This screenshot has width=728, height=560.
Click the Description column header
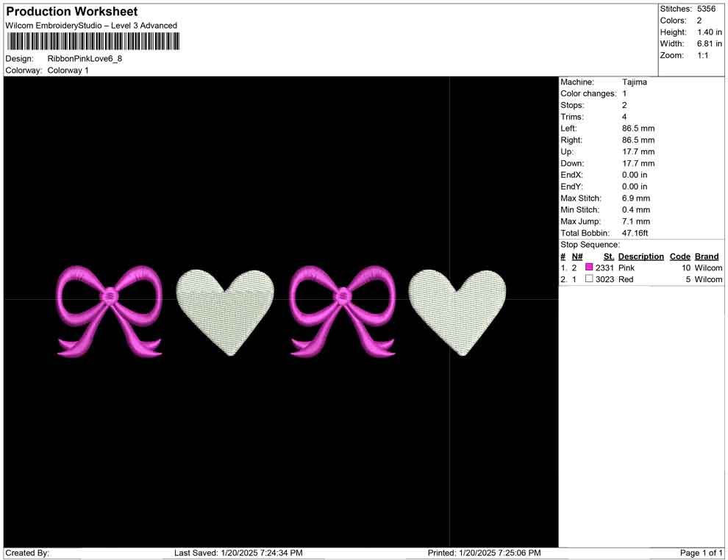click(x=640, y=256)
